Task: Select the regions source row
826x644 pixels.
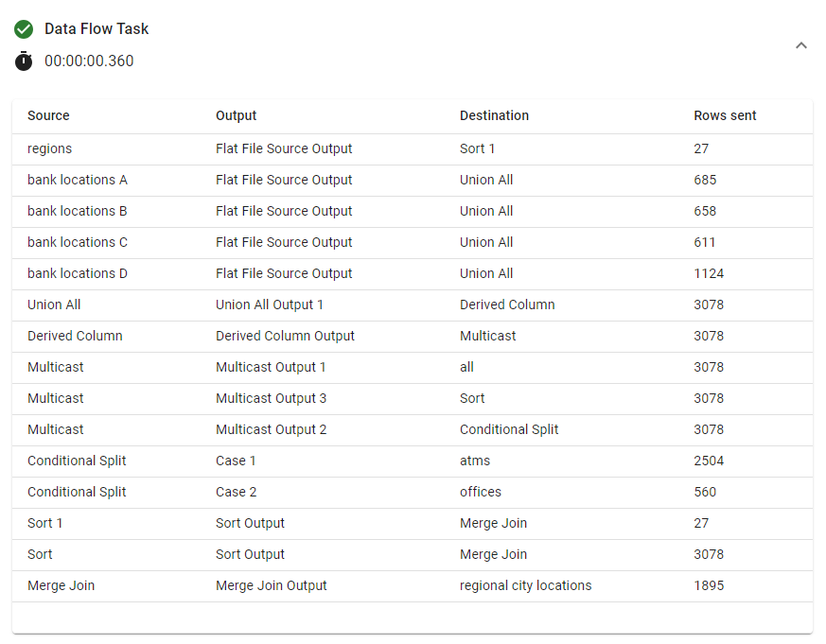Action: pyautogui.click(x=49, y=148)
